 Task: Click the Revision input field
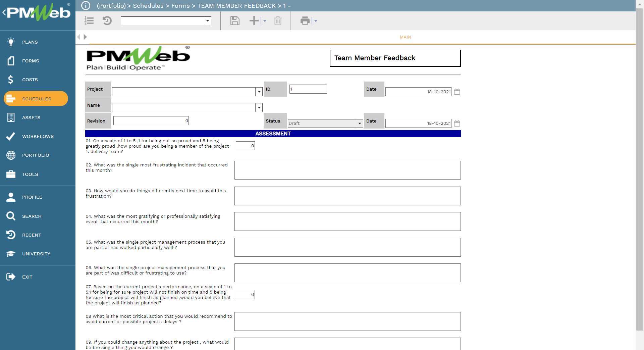[x=151, y=121]
